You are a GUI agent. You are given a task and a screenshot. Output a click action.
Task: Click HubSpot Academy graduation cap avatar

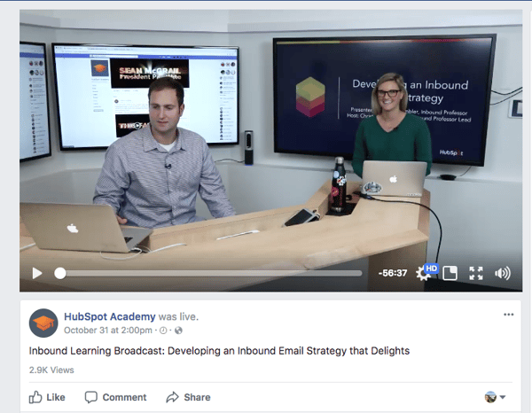click(x=43, y=323)
